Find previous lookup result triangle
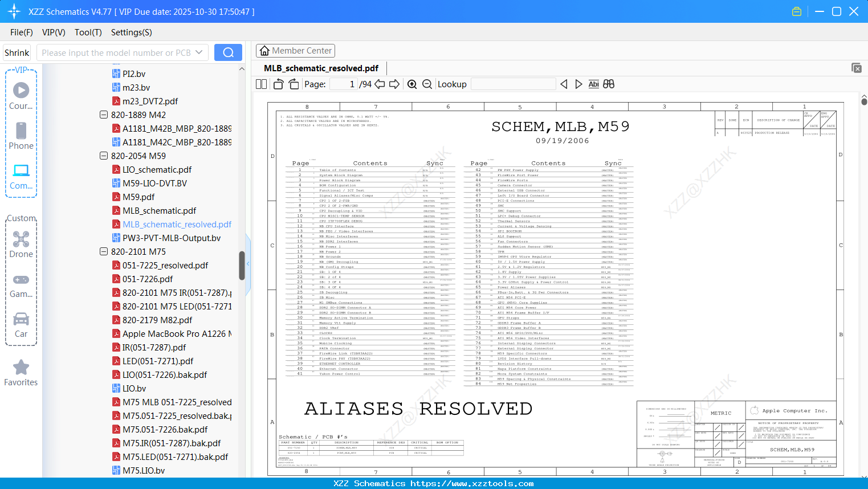Screen dimensions: 868x489 click(x=564, y=84)
